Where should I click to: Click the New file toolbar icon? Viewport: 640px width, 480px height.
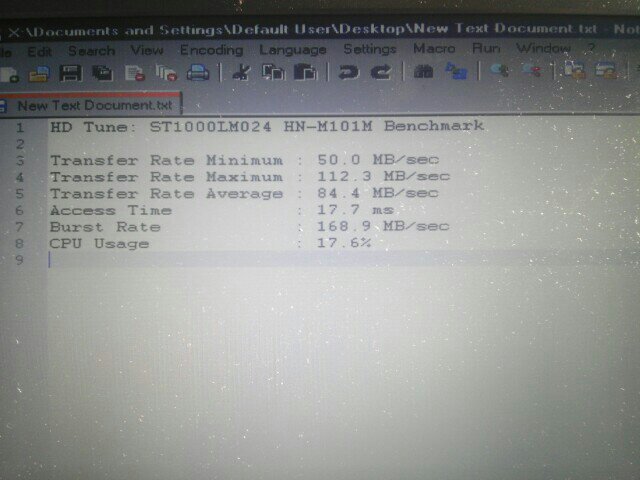pyautogui.click(x=9, y=75)
